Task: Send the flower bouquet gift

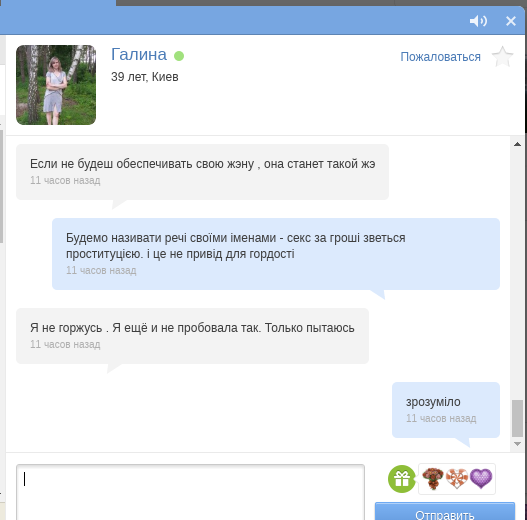Action: pos(433,479)
